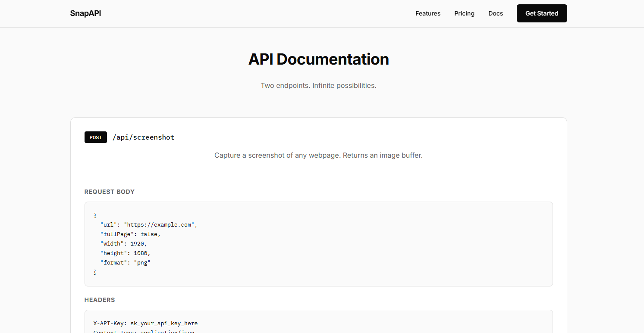Select the png format value

point(142,262)
